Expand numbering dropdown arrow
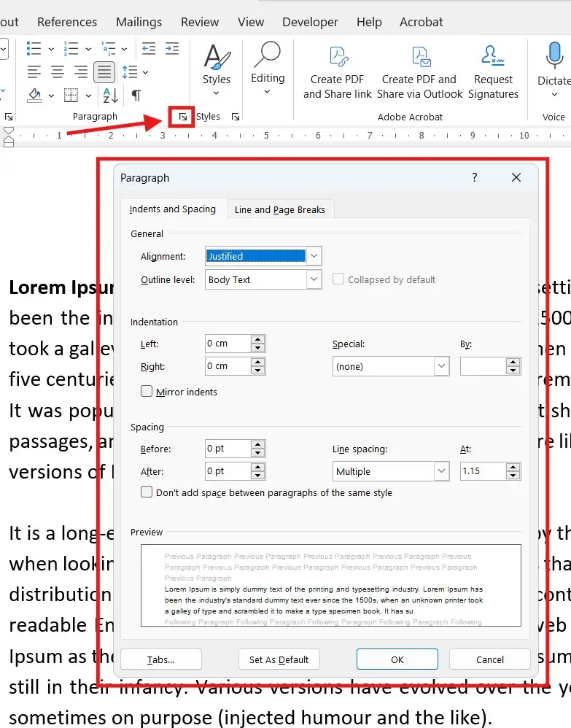The height and width of the screenshot is (728, 571). click(88, 49)
